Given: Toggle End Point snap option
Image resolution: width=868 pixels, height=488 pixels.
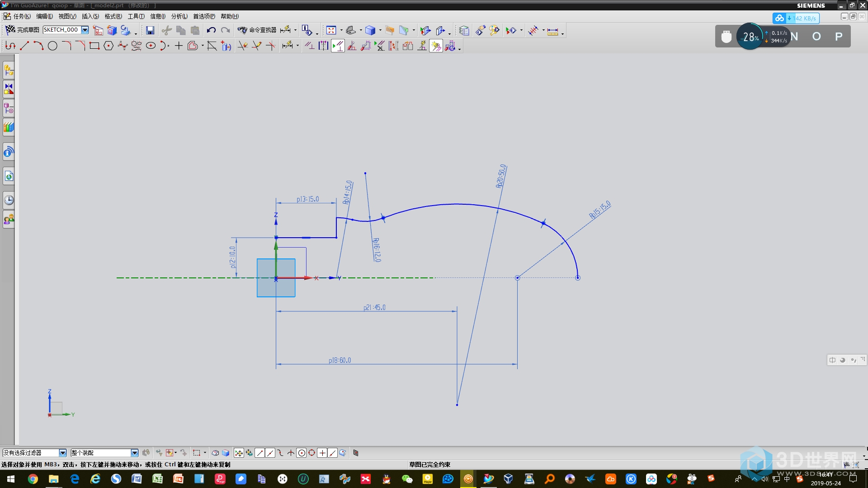Looking at the screenshot, I should [260, 453].
